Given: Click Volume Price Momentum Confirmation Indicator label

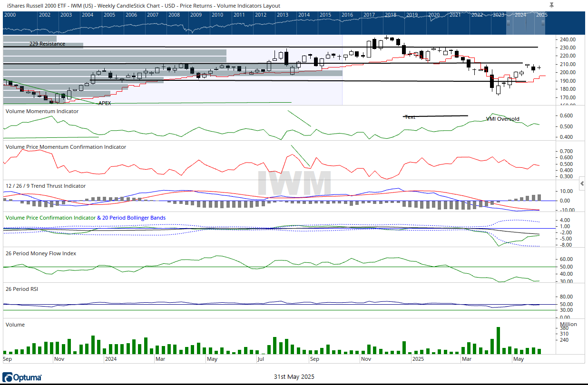Looking at the screenshot, I should point(66,147).
